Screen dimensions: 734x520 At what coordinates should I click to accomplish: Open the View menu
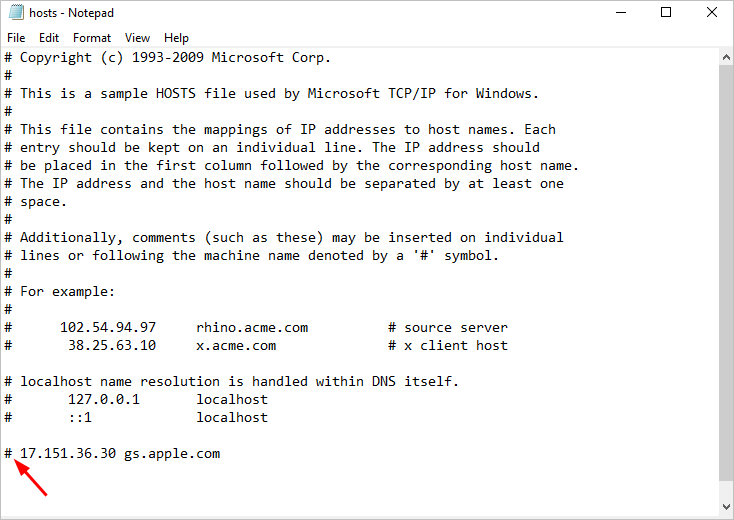[x=137, y=38]
